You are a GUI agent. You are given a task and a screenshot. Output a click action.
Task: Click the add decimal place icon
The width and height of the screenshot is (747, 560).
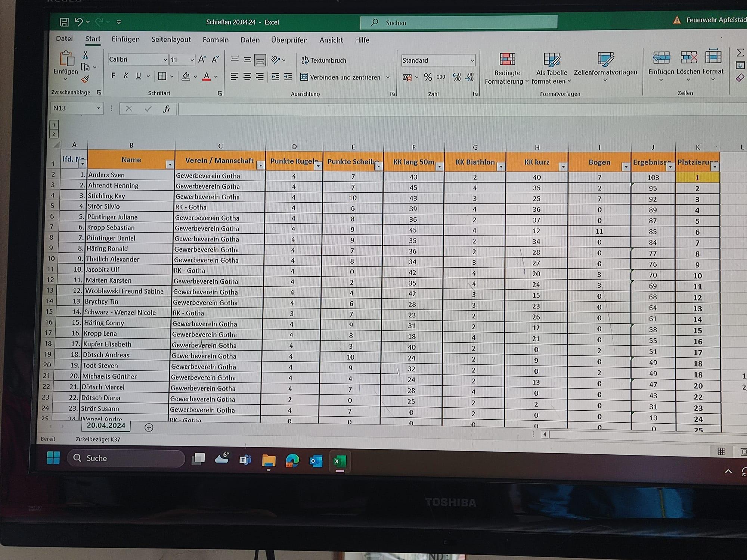pyautogui.click(x=456, y=77)
